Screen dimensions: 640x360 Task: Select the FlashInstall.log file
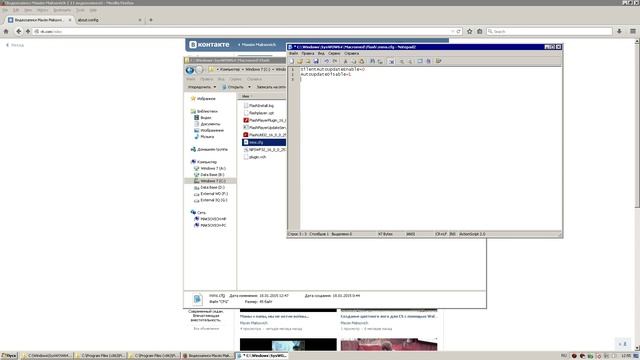click(259, 106)
